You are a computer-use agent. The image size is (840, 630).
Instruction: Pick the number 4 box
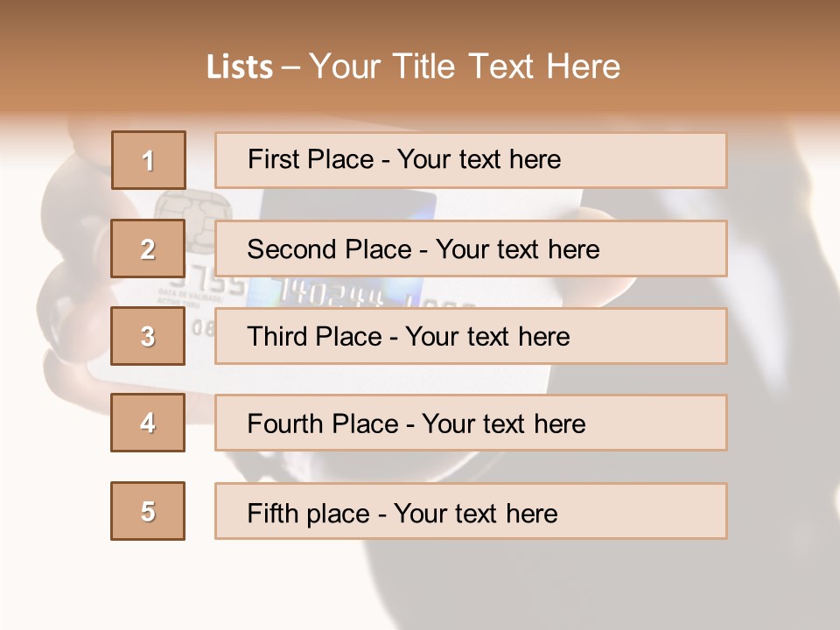point(148,423)
